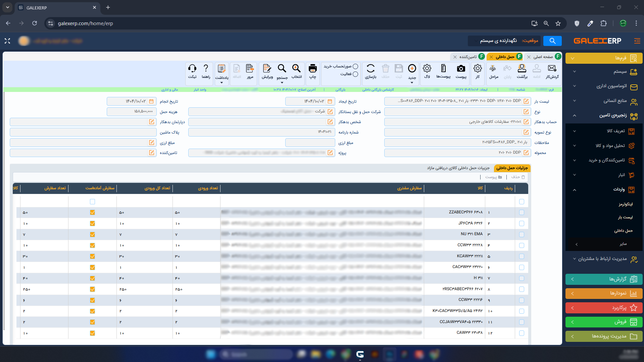Click edit icon of لیست بار field
The image size is (644, 362).
[526, 101]
